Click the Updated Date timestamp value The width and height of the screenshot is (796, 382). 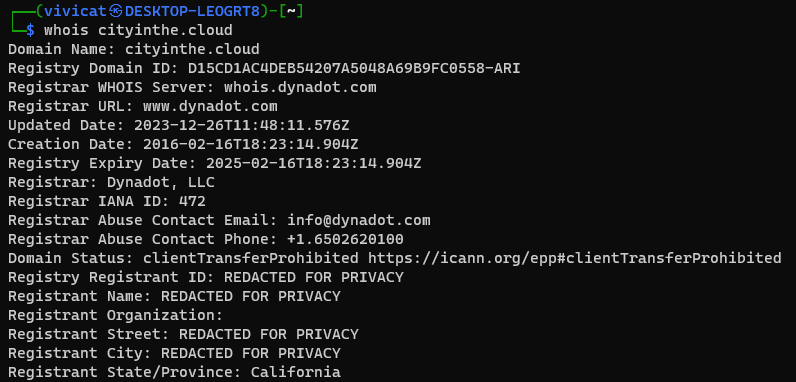pyautogui.click(x=242, y=125)
